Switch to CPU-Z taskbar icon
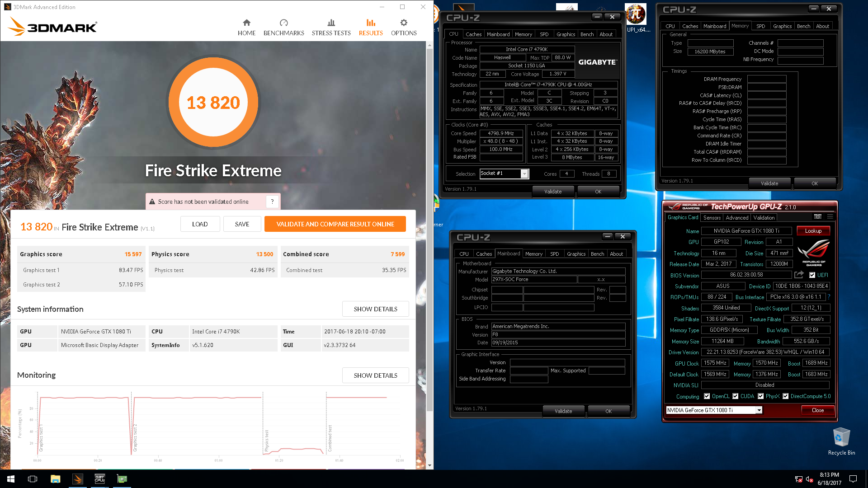The width and height of the screenshot is (868, 488). tap(100, 479)
